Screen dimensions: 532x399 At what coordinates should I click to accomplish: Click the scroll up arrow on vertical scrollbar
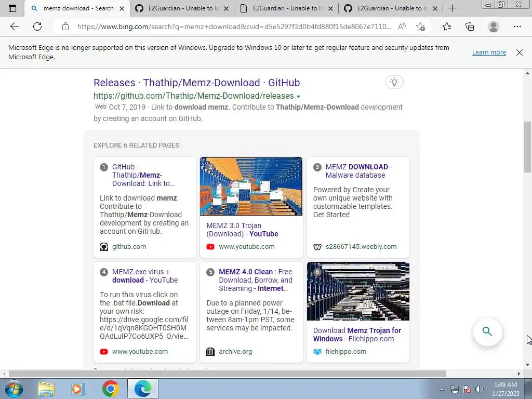(x=527, y=73)
